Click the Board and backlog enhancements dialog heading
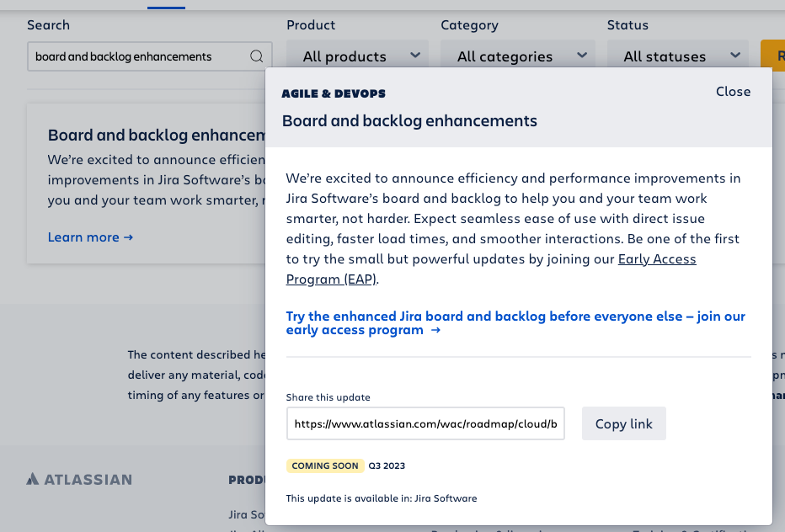785x532 pixels. click(x=409, y=120)
